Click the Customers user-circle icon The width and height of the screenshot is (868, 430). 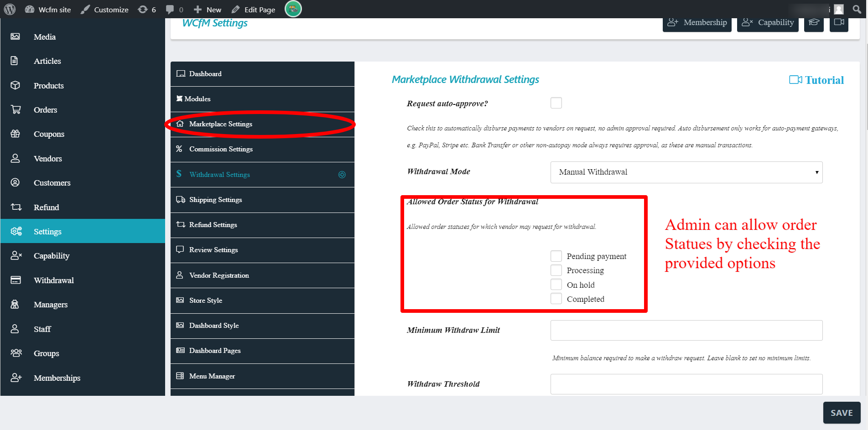(x=15, y=182)
